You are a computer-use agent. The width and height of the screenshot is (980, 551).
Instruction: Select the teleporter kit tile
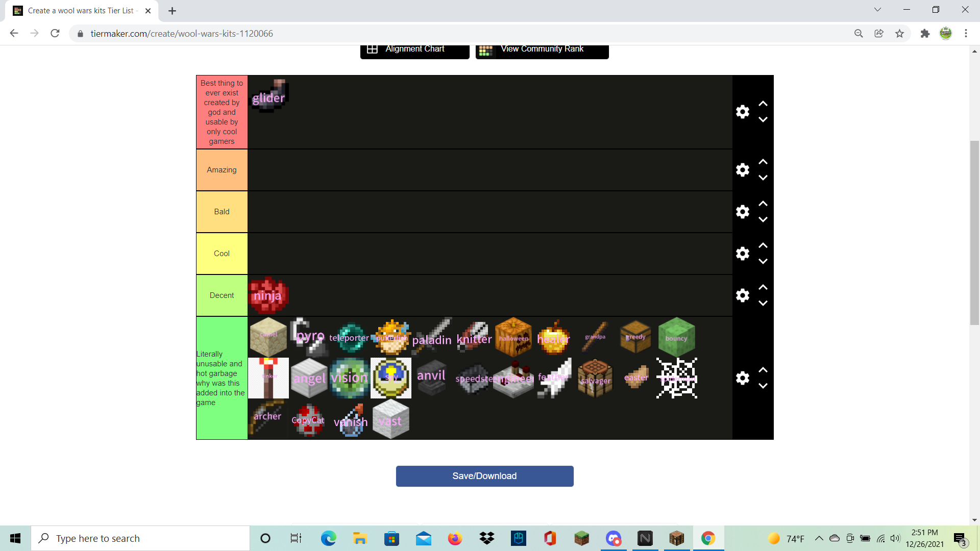[x=350, y=337]
